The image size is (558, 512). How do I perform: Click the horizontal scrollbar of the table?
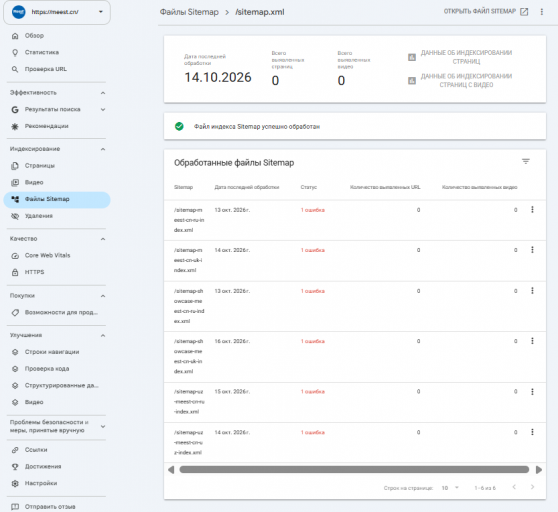coord(354,470)
